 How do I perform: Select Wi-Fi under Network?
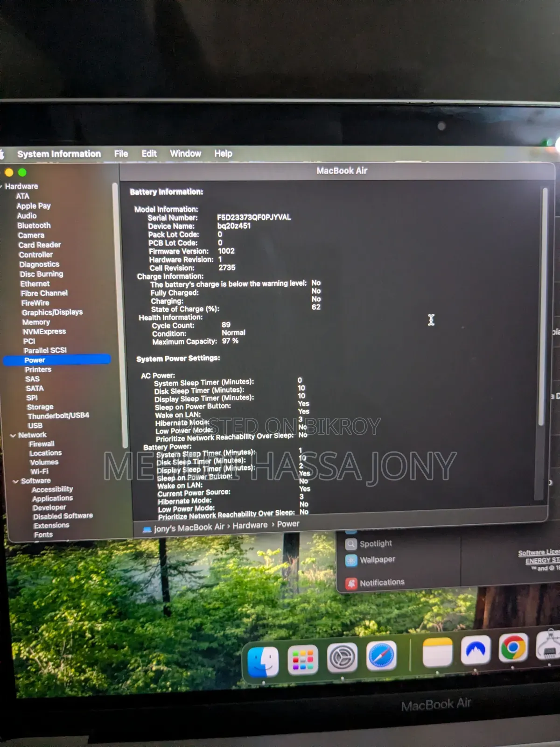click(x=39, y=472)
